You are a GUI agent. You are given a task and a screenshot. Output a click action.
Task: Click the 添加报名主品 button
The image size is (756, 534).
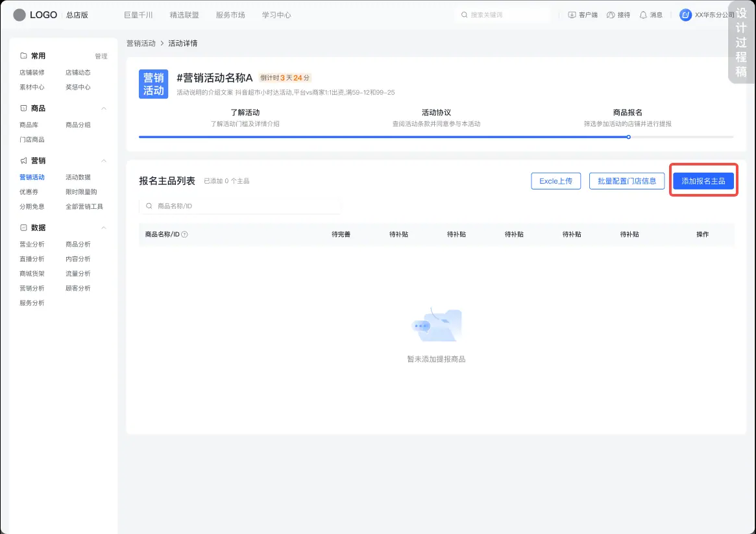(703, 181)
